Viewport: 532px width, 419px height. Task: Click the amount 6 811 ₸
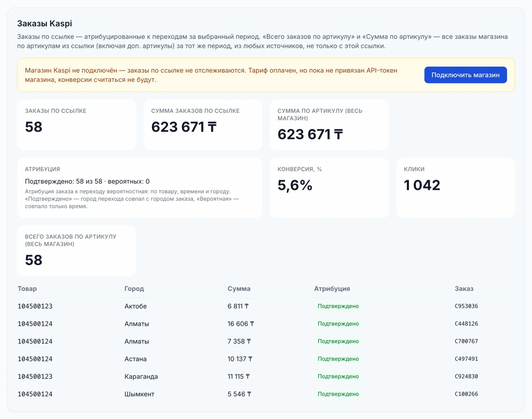(x=238, y=306)
